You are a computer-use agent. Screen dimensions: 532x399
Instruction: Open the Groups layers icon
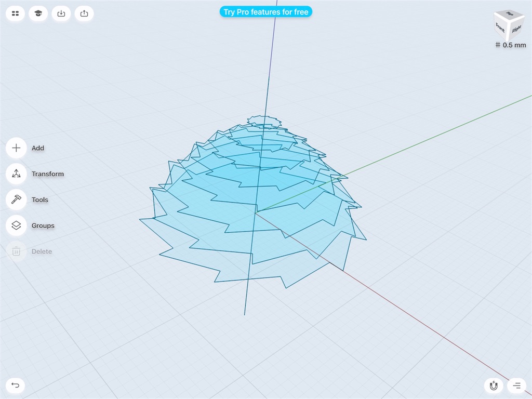coord(16,225)
